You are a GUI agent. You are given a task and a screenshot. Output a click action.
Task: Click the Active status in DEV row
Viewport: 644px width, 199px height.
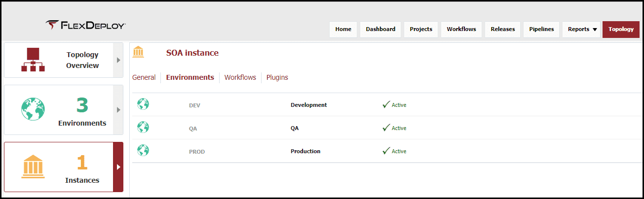click(399, 105)
